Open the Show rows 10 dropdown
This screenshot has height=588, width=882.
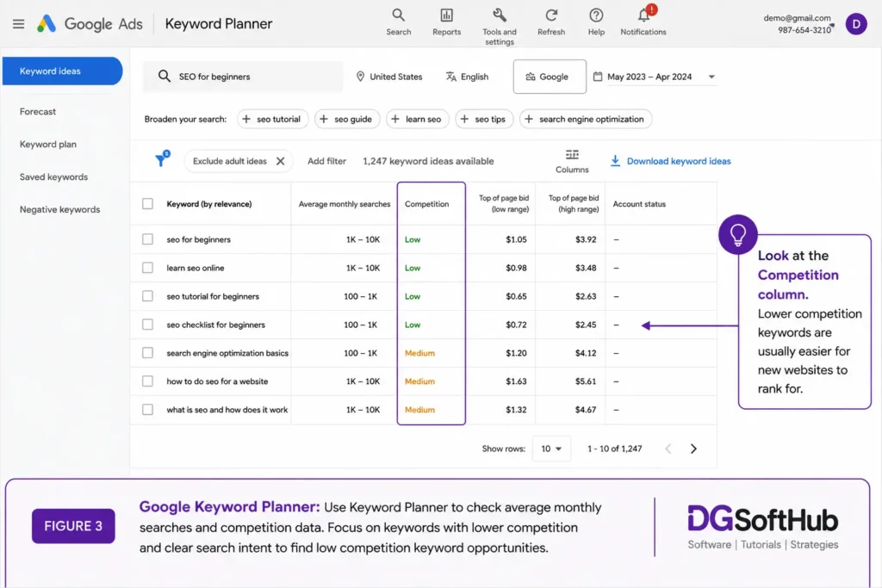(551, 449)
